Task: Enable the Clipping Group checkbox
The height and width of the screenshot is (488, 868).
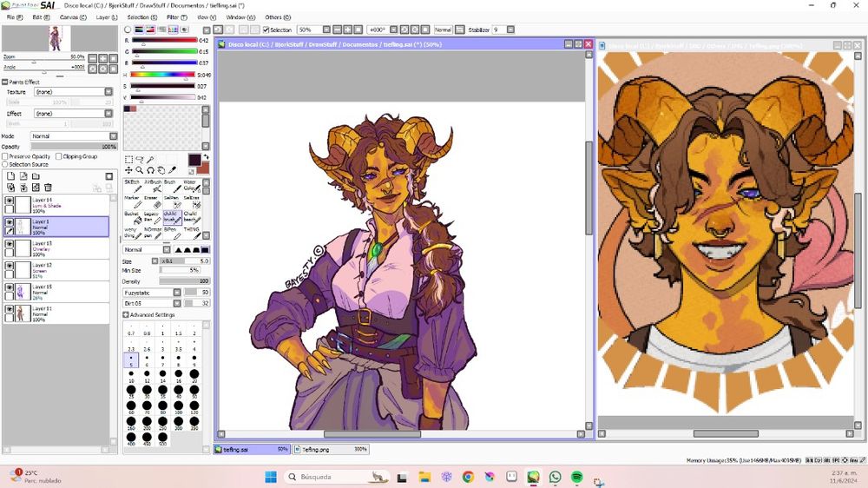Action: [59, 157]
